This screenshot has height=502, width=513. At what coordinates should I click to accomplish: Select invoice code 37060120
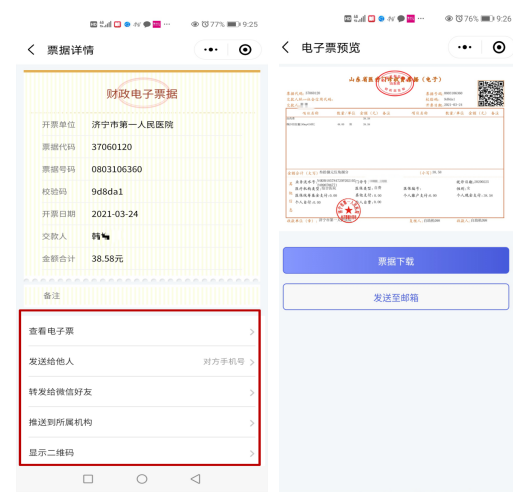[112, 147]
